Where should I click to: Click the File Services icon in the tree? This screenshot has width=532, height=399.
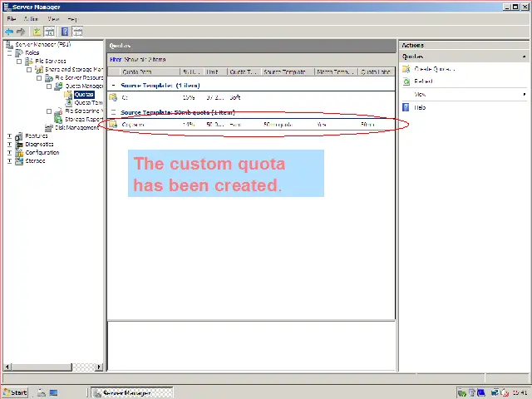point(29,61)
